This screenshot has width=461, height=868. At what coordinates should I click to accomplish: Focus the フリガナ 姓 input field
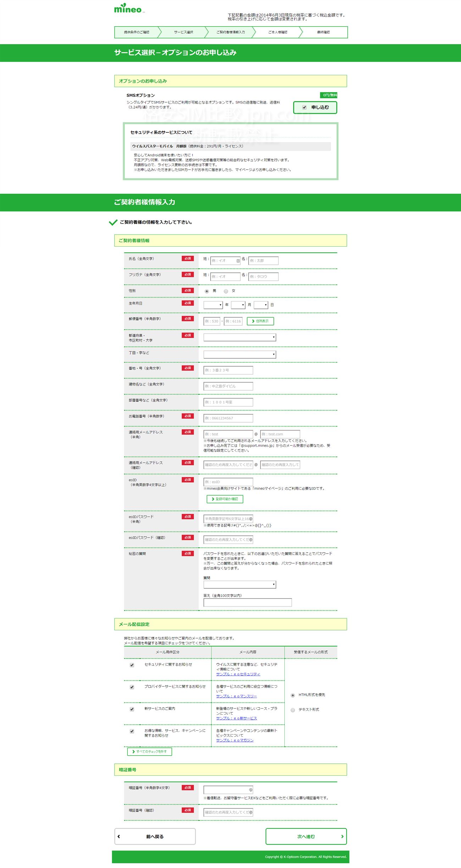pyautogui.click(x=226, y=277)
